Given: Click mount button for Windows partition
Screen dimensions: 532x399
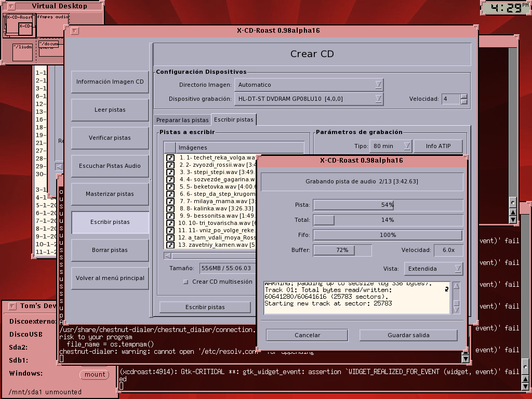Looking at the screenshot, I should tap(95, 375).
